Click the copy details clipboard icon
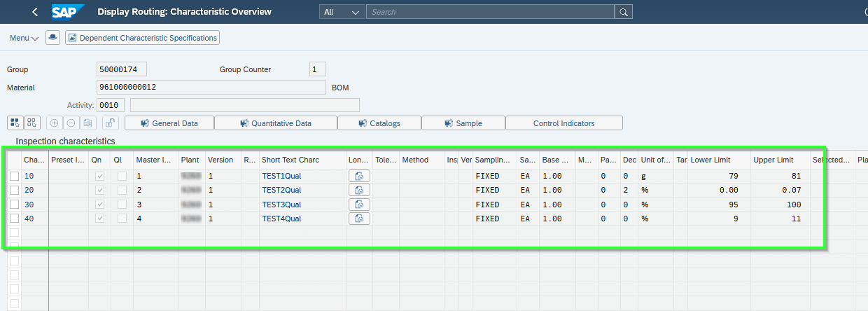Screen dimensions: 868x311 tap(87, 123)
